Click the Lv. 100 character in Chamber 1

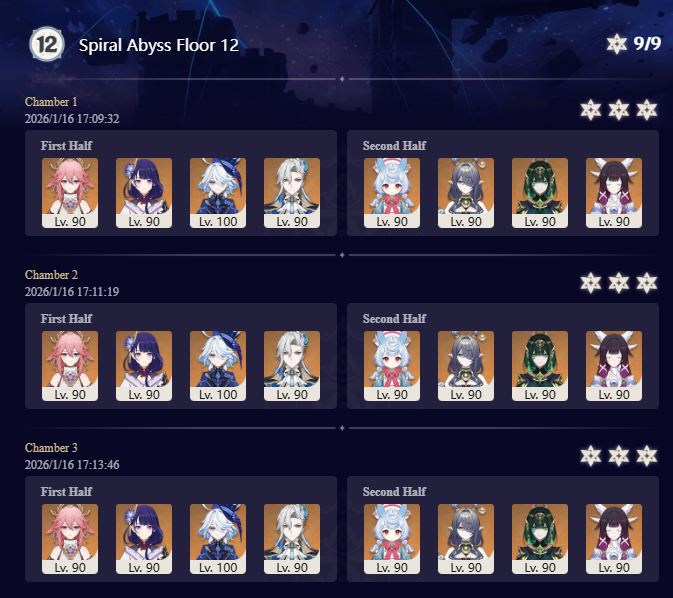tap(218, 193)
